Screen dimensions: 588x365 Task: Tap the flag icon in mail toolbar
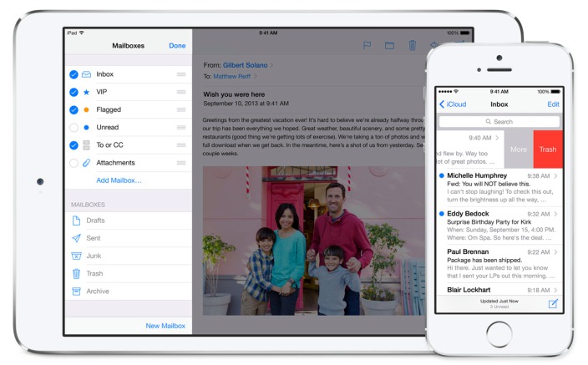point(367,45)
